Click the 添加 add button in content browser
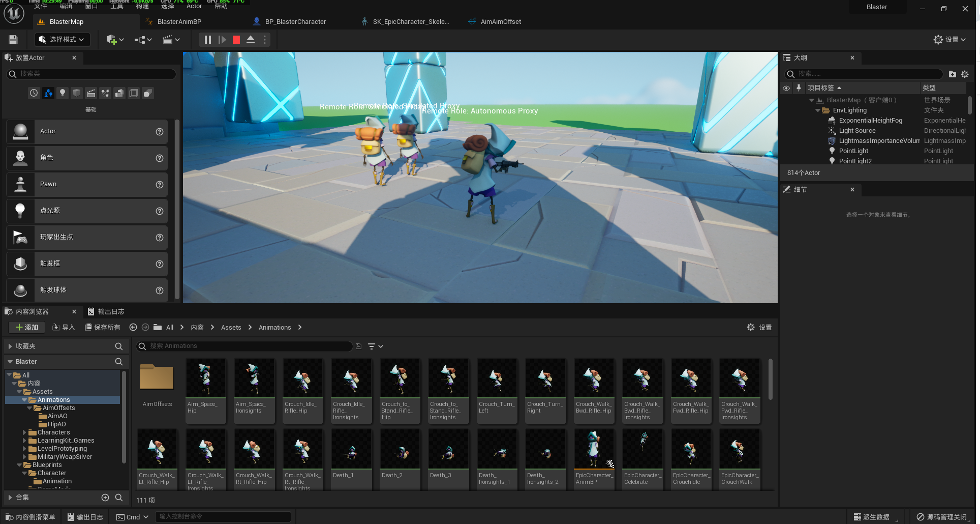Image resolution: width=980 pixels, height=524 pixels. tap(26, 327)
